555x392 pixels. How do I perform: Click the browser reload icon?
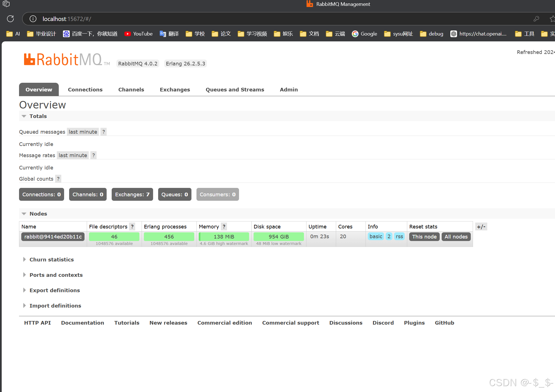point(10,19)
